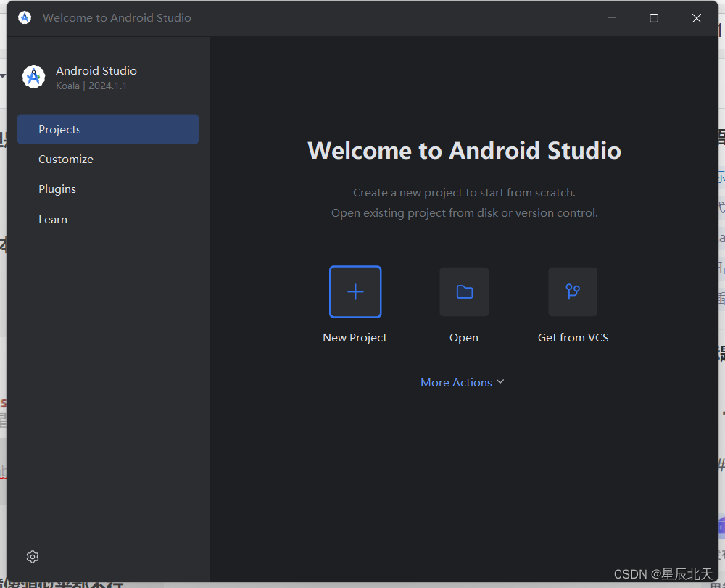Click the New Project label
The image size is (725, 588).
click(x=355, y=338)
